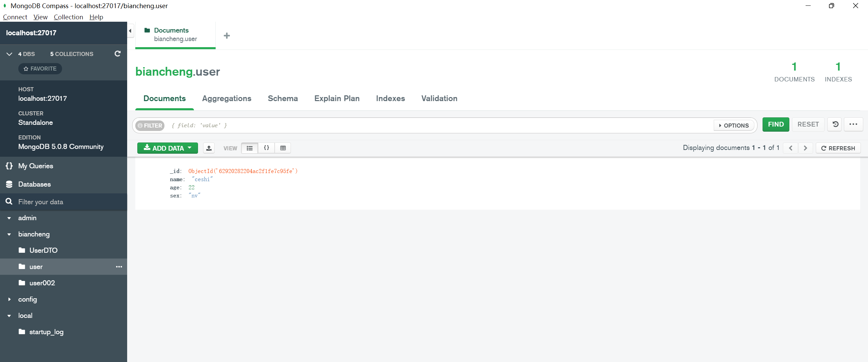Click the UserDTO collection folder icon
The image size is (868, 362).
click(x=22, y=250)
